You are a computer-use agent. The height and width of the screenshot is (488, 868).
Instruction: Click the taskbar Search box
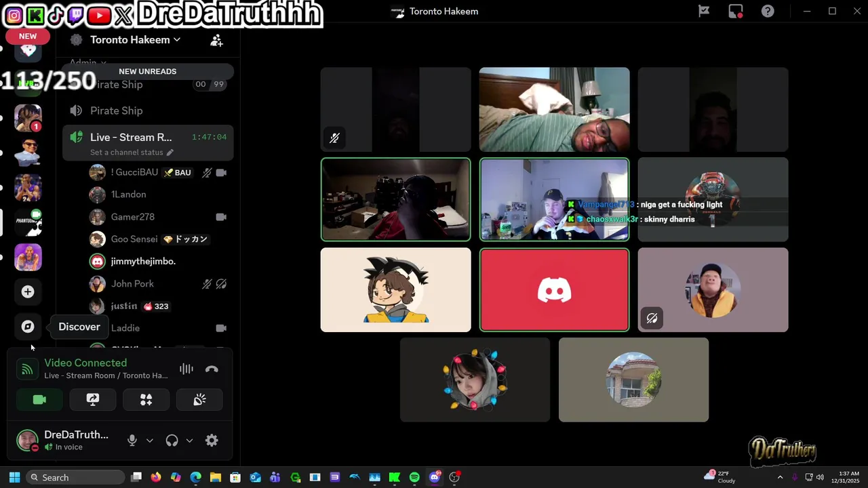75,477
